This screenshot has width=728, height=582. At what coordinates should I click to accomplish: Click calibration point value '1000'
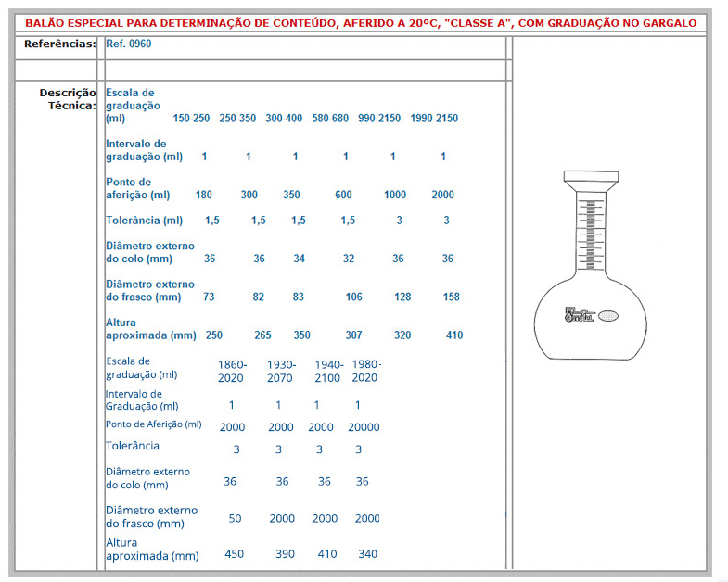[395, 195]
